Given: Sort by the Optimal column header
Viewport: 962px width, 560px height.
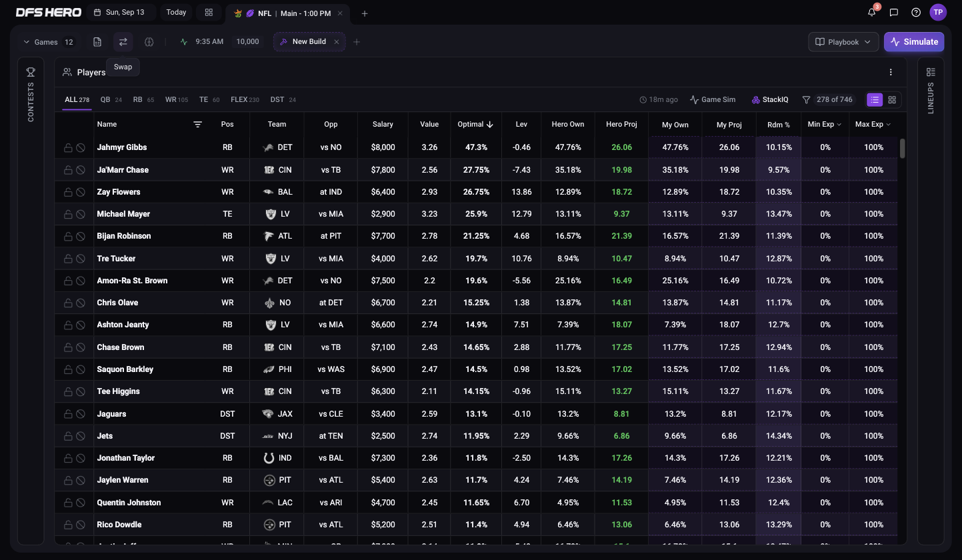Looking at the screenshot, I should [x=475, y=124].
